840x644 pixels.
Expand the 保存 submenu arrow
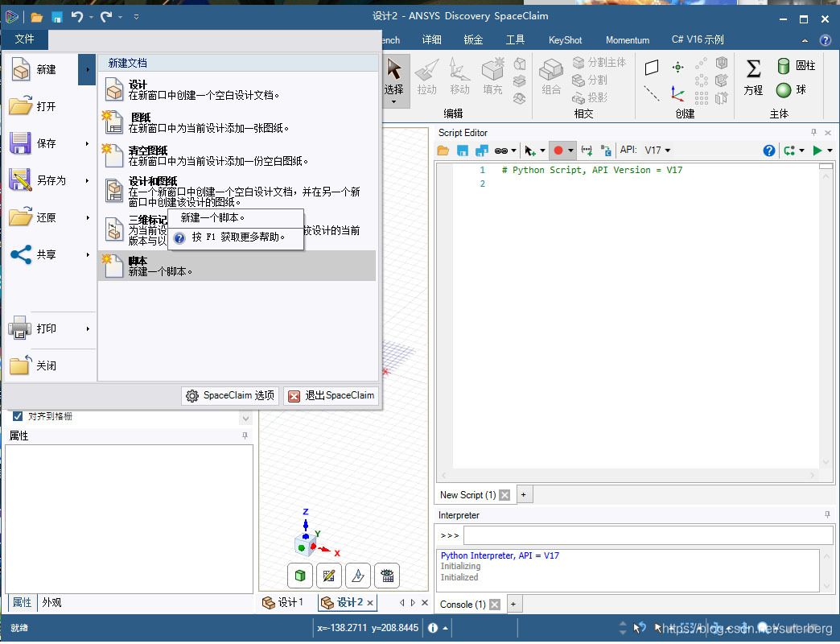click(88, 143)
